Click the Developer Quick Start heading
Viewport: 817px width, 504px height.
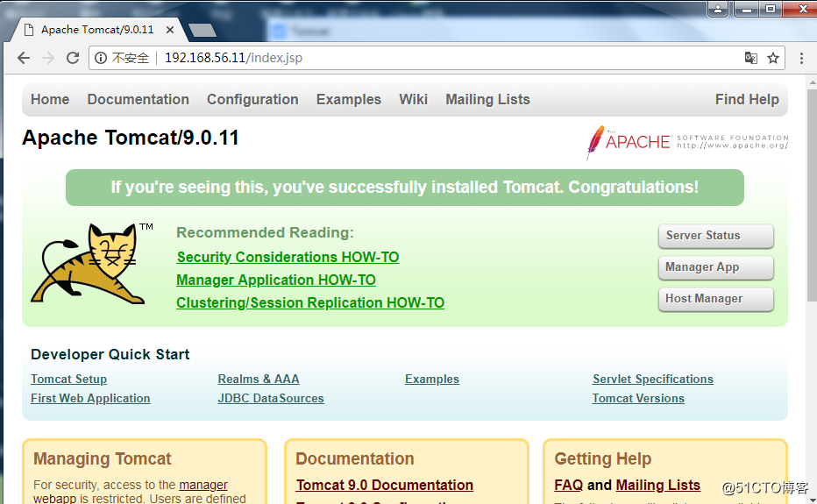(x=110, y=354)
